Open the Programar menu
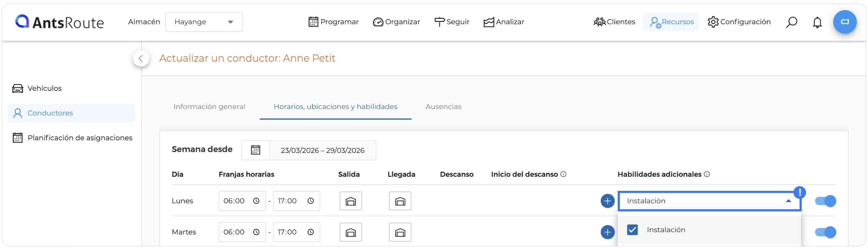 pos(334,22)
